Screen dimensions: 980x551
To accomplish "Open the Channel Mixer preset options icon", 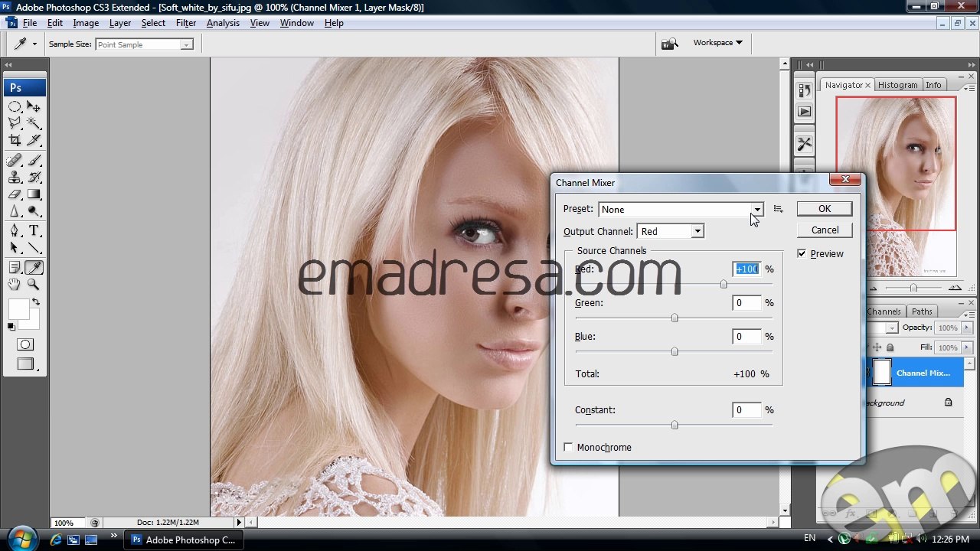I will tap(778, 209).
